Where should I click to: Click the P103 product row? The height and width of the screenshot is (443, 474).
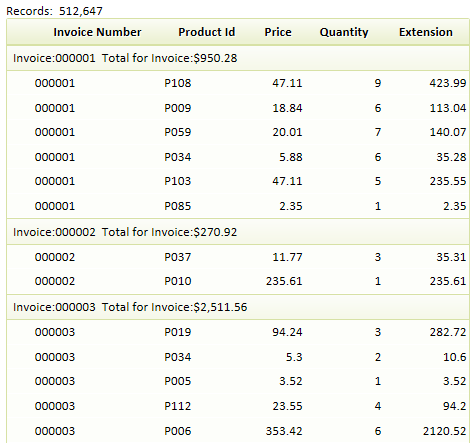[x=238, y=181]
